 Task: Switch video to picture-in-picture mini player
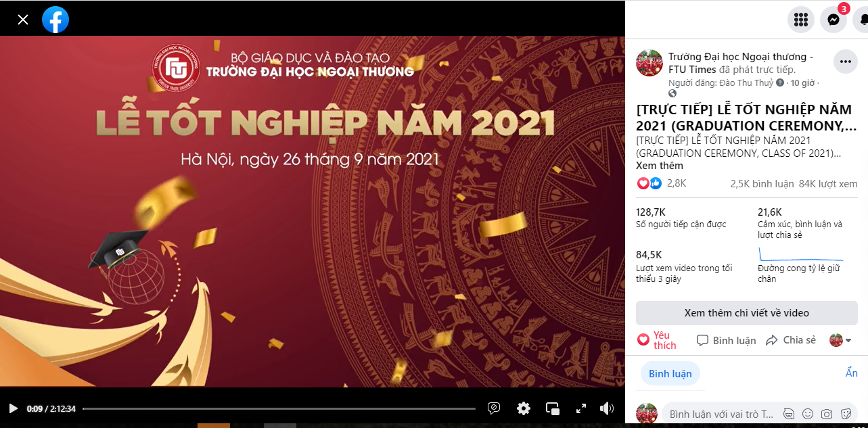click(553, 408)
